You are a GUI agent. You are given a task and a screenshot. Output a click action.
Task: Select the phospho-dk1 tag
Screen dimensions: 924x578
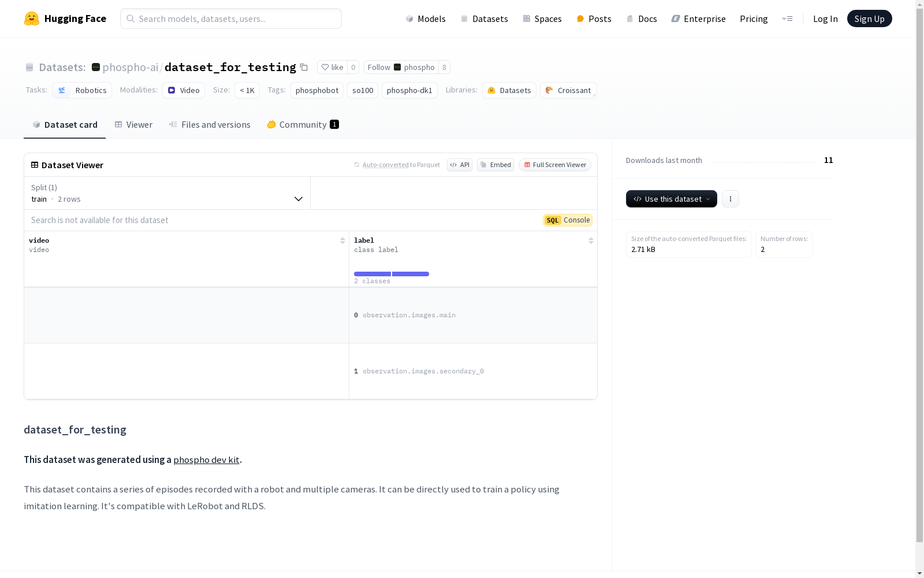[x=409, y=90]
